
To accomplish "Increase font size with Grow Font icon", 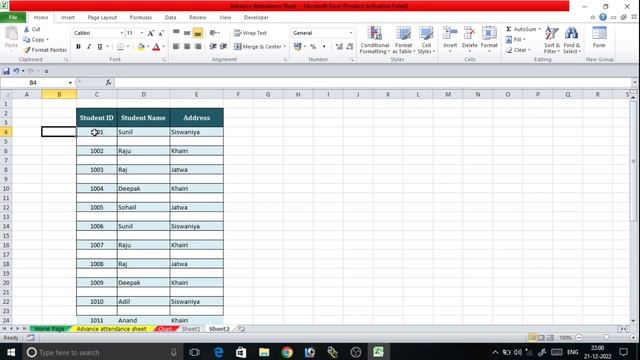I will (x=151, y=33).
